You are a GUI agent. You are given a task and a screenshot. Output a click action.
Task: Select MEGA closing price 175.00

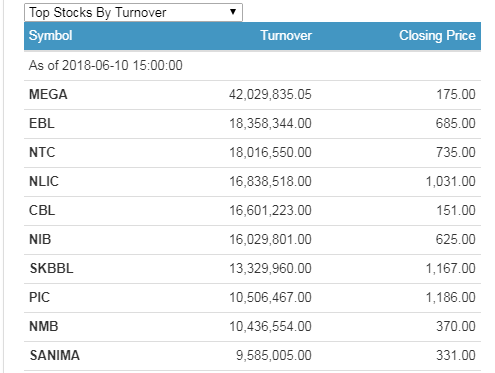point(456,94)
